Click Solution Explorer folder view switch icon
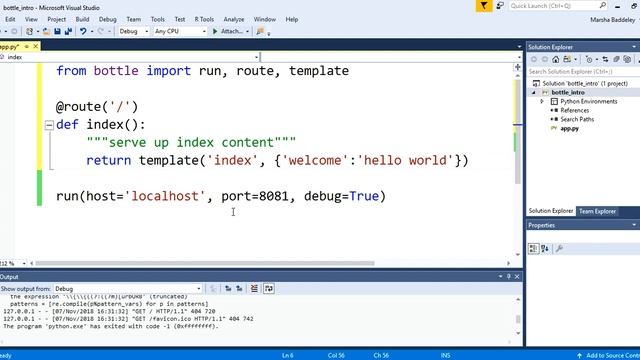The image size is (640, 360). coord(567,59)
